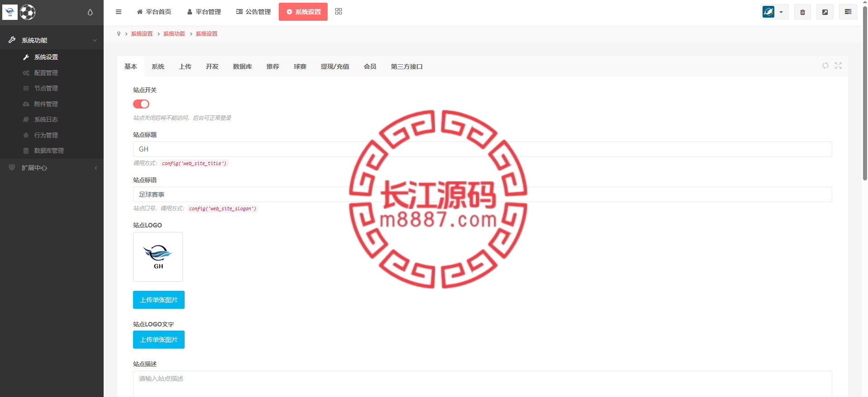
Task: Collapse the 系统功能 sidebar group
Action: click(52, 40)
